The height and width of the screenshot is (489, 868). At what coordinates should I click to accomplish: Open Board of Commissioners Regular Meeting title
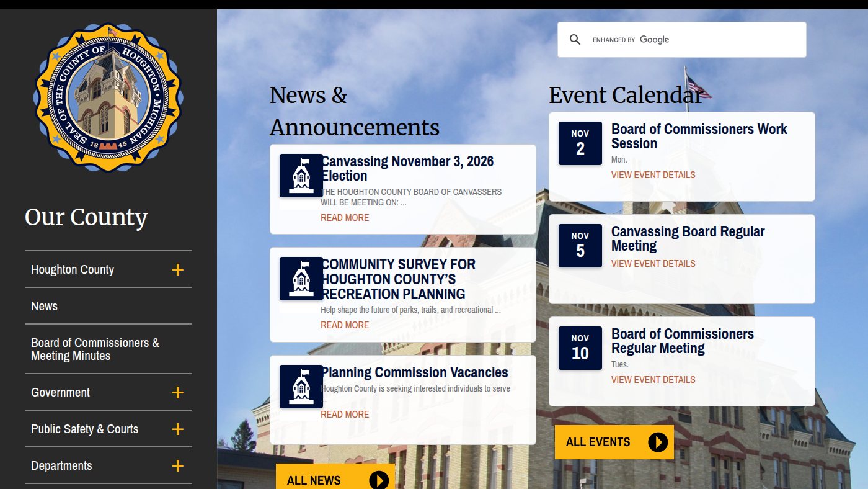[x=683, y=341]
